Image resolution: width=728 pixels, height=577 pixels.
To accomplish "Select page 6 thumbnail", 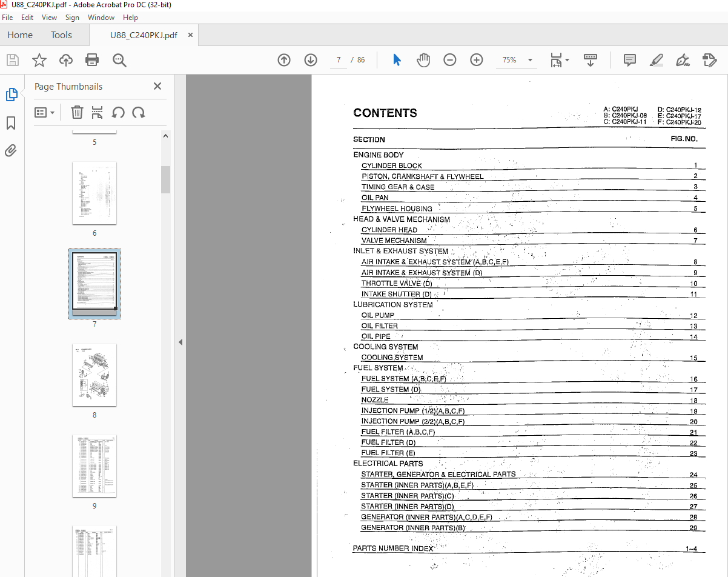I will (94, 193).
